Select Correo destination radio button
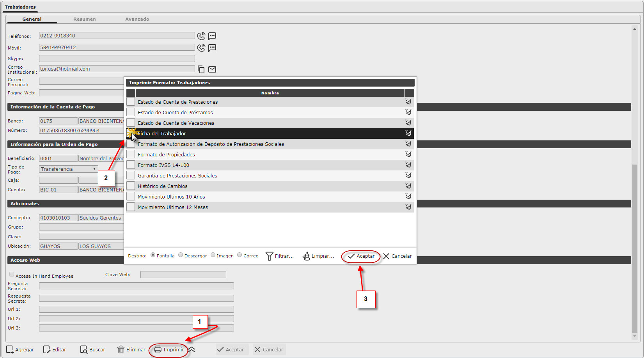The width and height of the screenshot is (644, 358). click(x=240, y=255)
